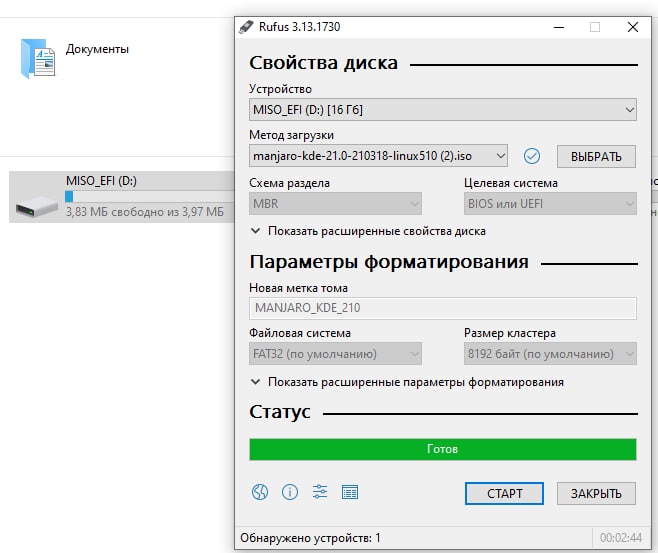Close the Rufus window with X

633,27
